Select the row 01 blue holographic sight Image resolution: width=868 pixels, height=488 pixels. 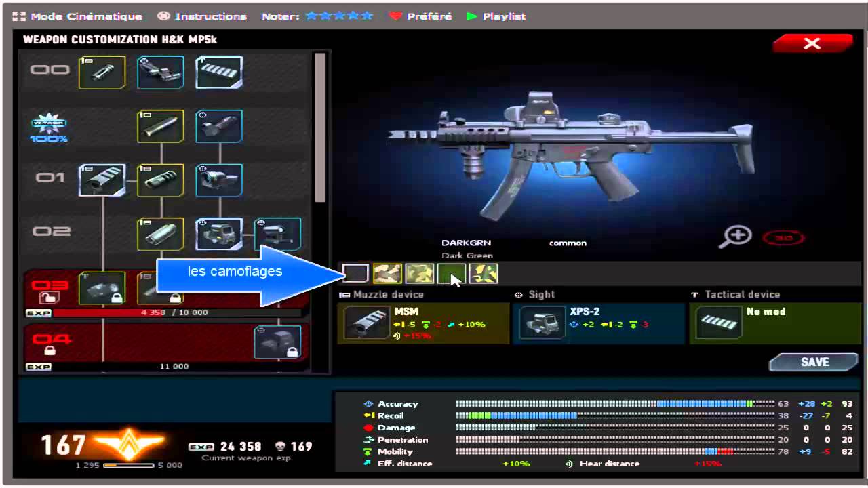(219, 180)
